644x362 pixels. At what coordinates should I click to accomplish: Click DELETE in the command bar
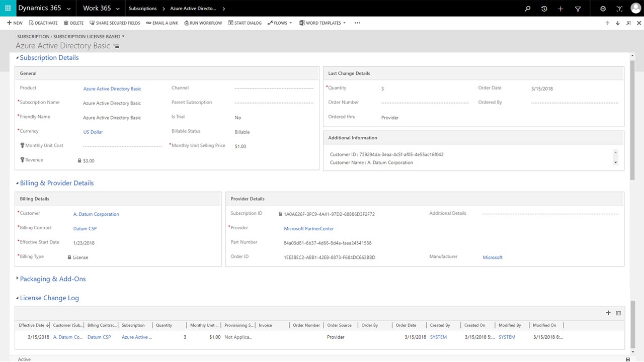pyautogui.click(x=73, y=23)
